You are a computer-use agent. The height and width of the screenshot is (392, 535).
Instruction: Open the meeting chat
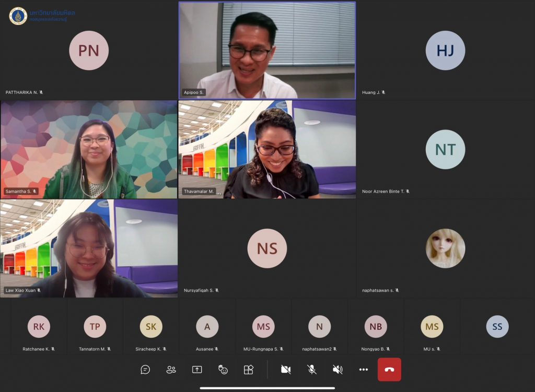145,370
